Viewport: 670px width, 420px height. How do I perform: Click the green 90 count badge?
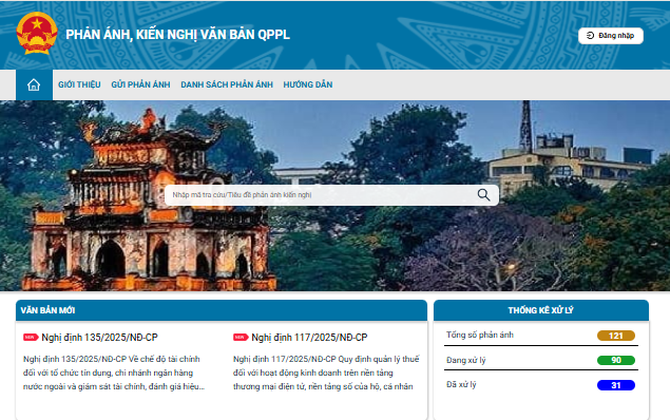coord(616,360)
